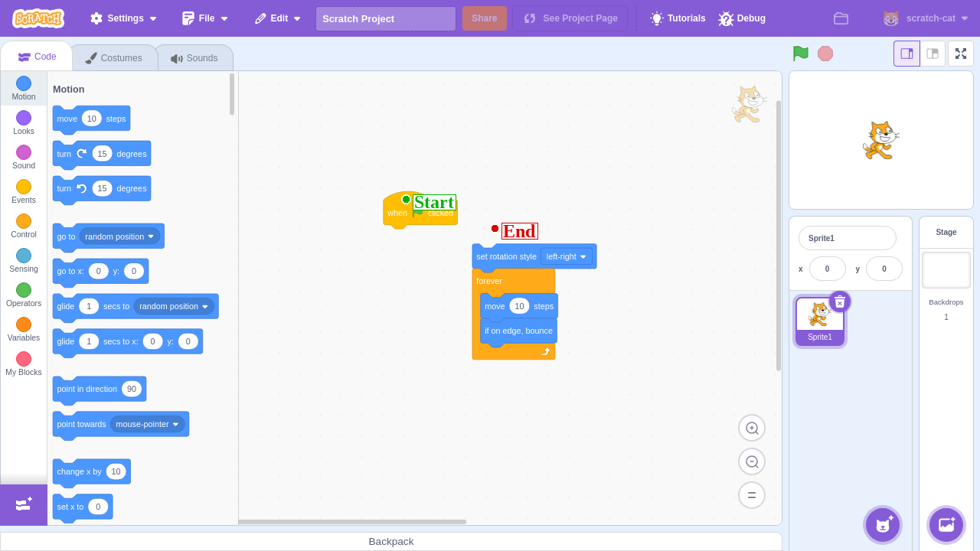This screenshot has height=551, width=980.
Task: Open Choose a Sprite button
Action: 883,525
